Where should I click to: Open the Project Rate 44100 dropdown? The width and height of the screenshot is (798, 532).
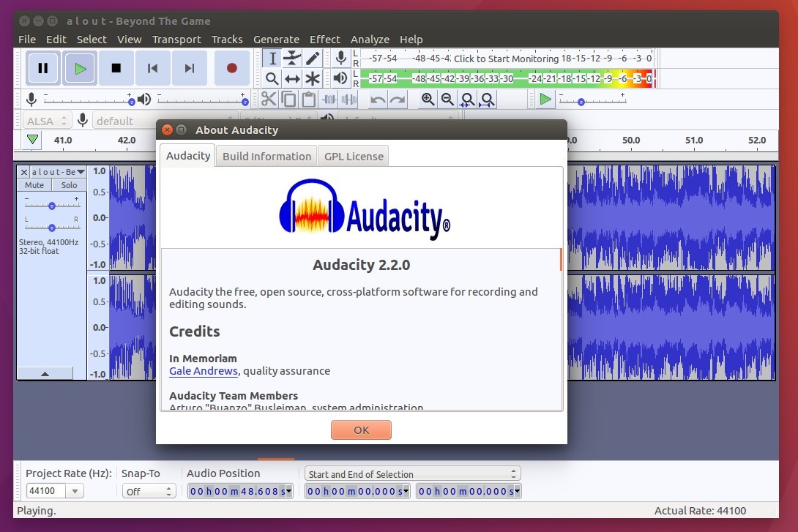[75, 491]
